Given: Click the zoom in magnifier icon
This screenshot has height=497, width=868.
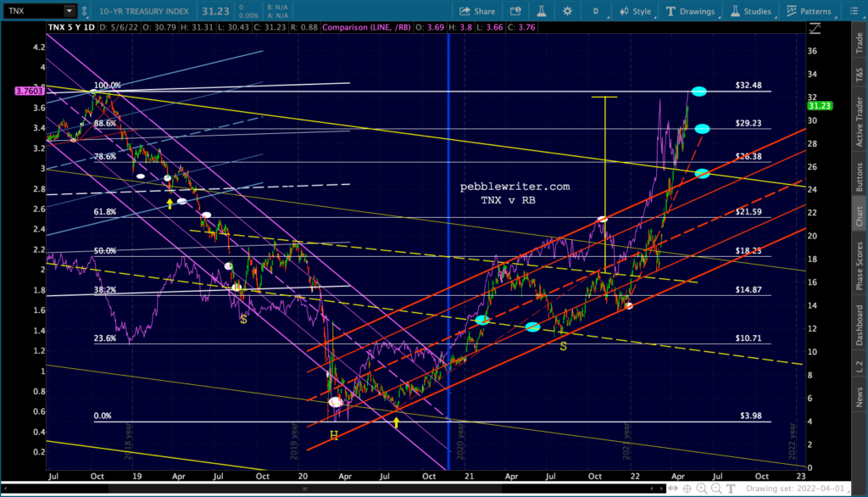Looking at the screenshot, I should pos(701,489).
